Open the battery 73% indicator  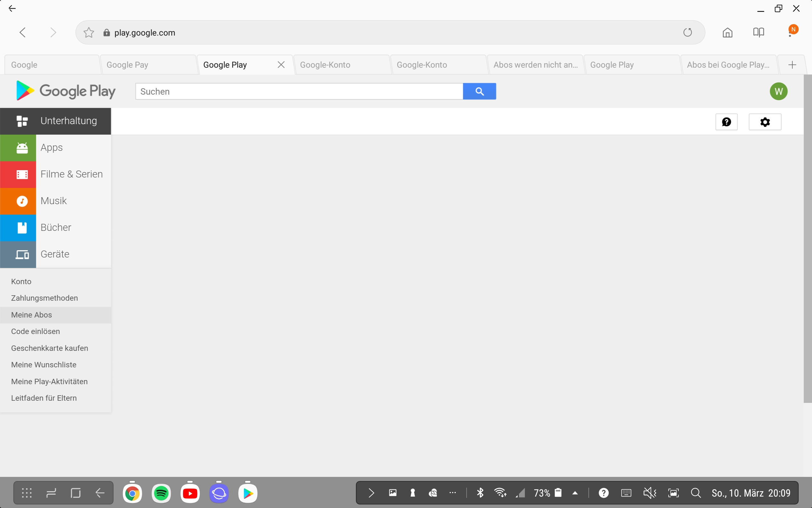(x=547, y=493)
